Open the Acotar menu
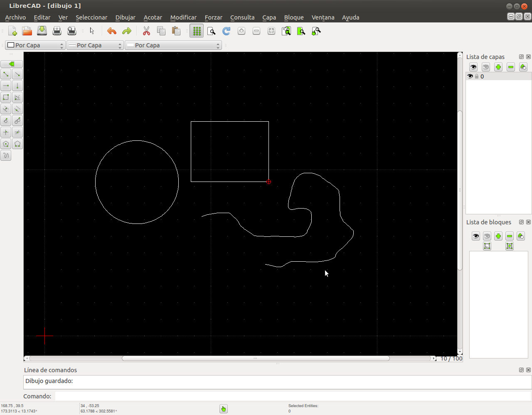The width and height of the screenshot is (532, 415). pyautogui.click(x=153, y=17)
